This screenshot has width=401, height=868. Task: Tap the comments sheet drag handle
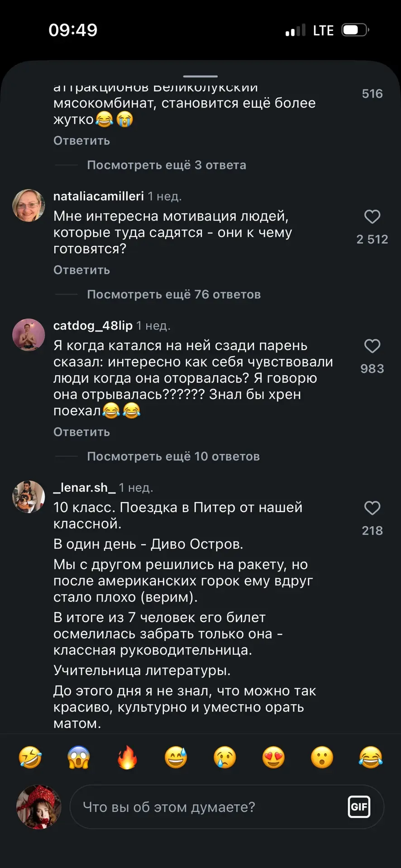pyautogui.click(x=200, y=76)
